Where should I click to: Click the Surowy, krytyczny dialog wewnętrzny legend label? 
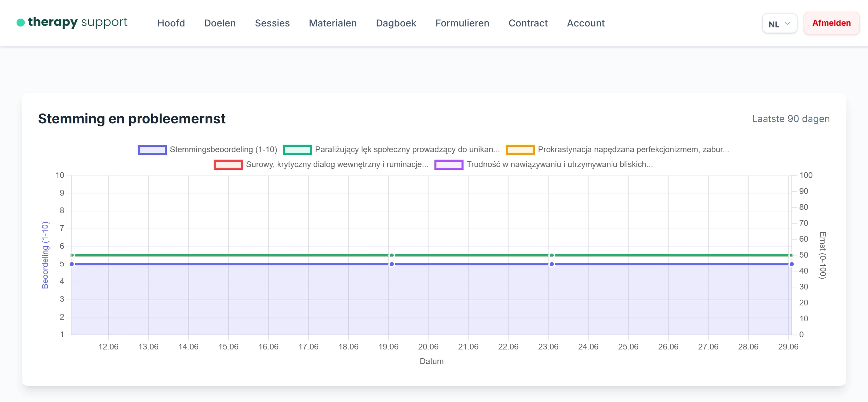337,164
